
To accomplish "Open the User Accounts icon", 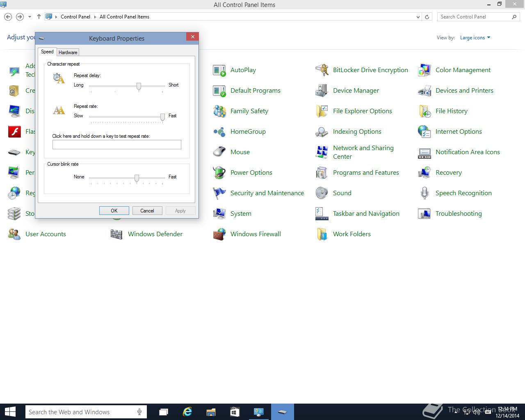I will point(14,234).
